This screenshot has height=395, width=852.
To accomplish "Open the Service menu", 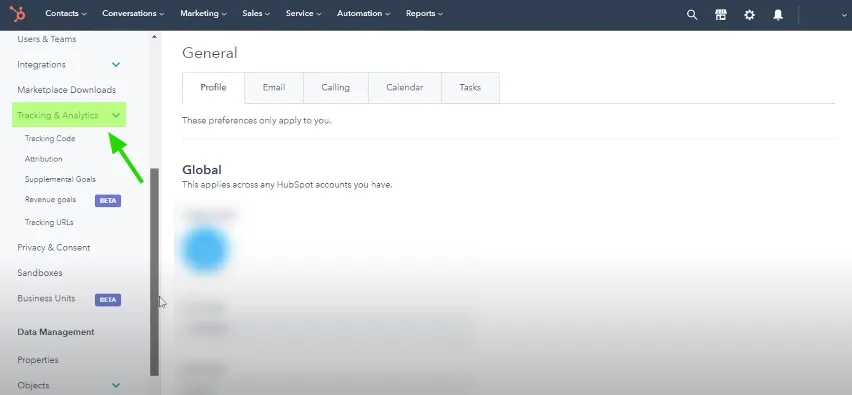I will [x=303, y=14].
